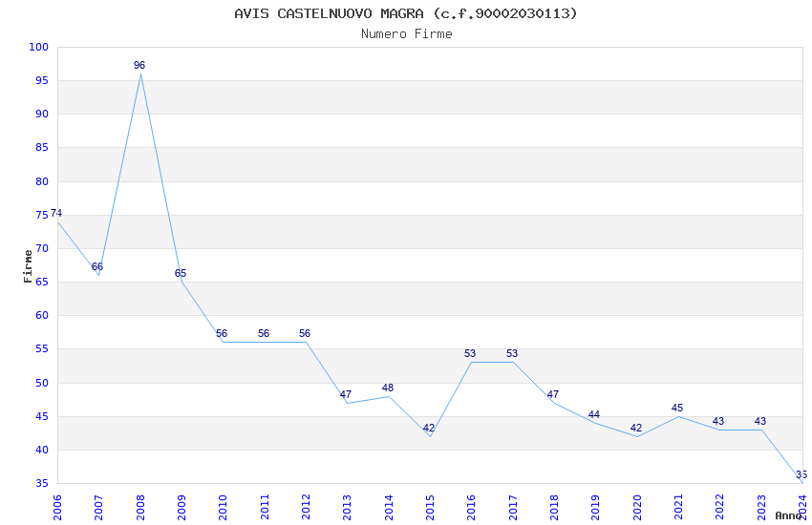Select the 2008 peak data label 96
The image size is (812, 525).
coord(139,65)
